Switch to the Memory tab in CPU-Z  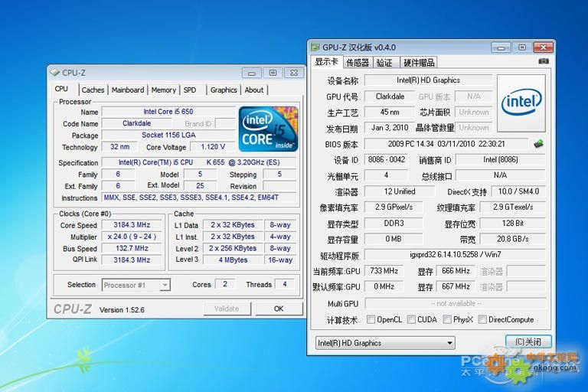pos(164,90)
